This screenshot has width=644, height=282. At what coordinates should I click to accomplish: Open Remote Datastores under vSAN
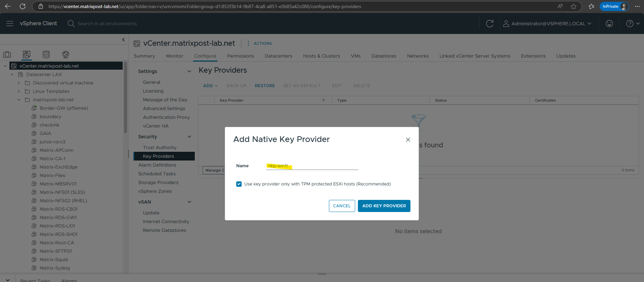pos(164,230)
